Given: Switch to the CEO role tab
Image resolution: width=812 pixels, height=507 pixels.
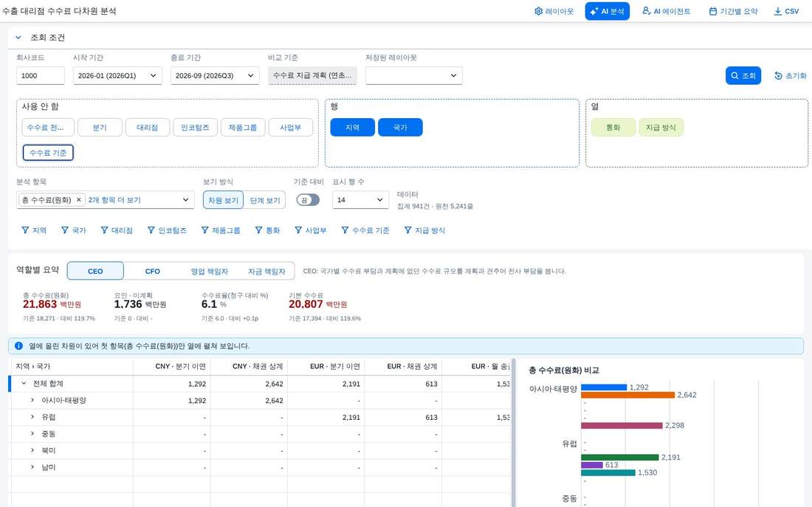Looking at the screenshot, I should point(95,271).
